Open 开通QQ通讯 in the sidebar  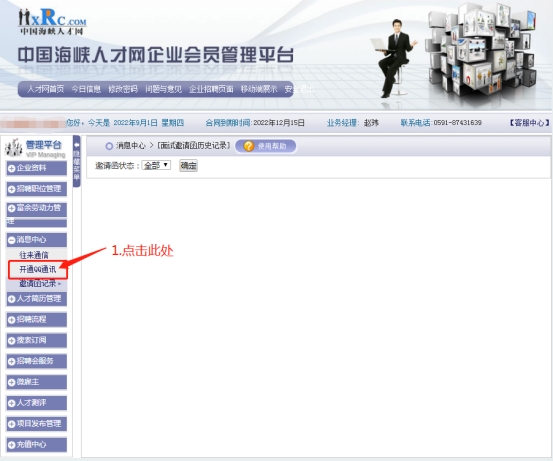click(37, 269)
